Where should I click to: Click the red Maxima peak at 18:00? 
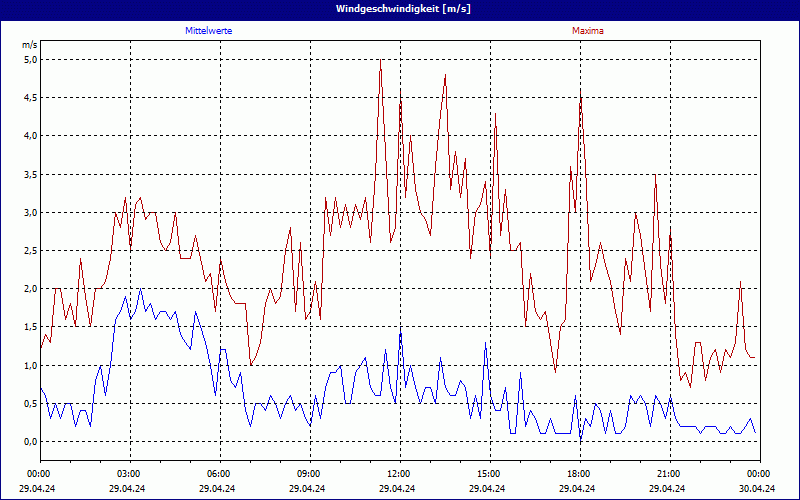[580, 91]
